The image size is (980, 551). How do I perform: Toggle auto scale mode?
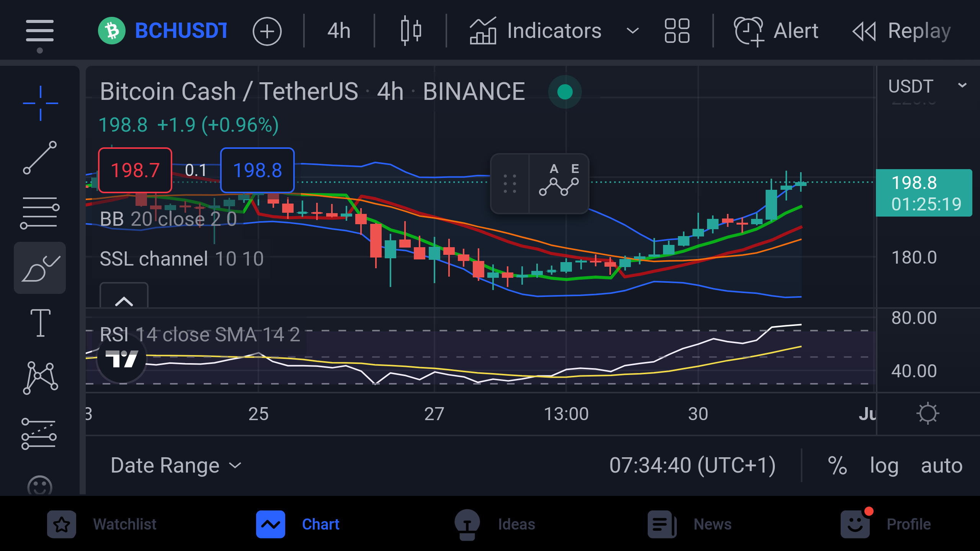(x=942, y=466)
